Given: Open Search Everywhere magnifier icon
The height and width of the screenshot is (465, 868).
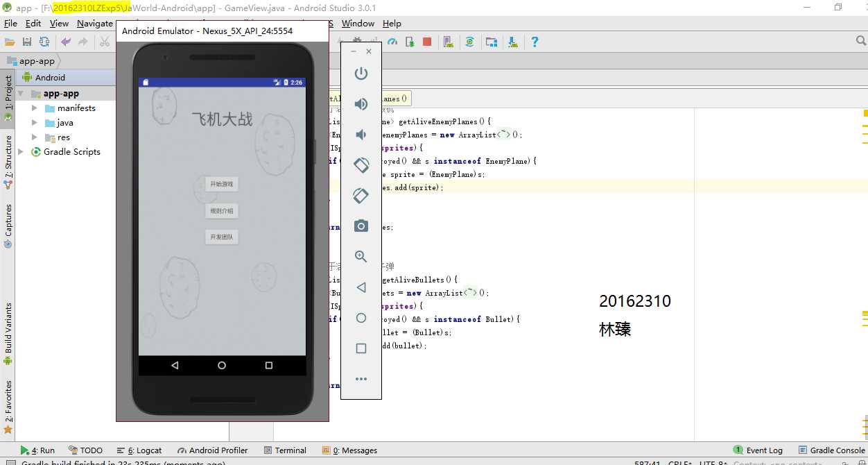Looking at the screenshot, I should [x=861, y=42].
